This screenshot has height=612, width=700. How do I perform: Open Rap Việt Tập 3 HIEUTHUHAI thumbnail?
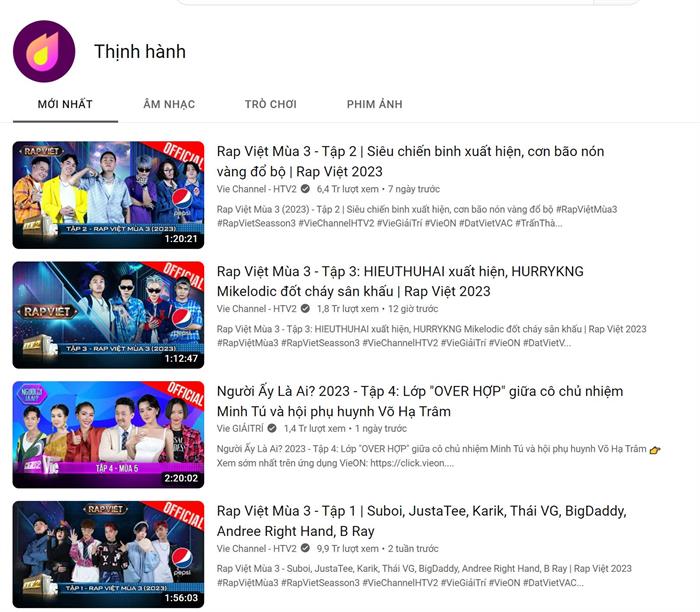click(x=108, y=315)
